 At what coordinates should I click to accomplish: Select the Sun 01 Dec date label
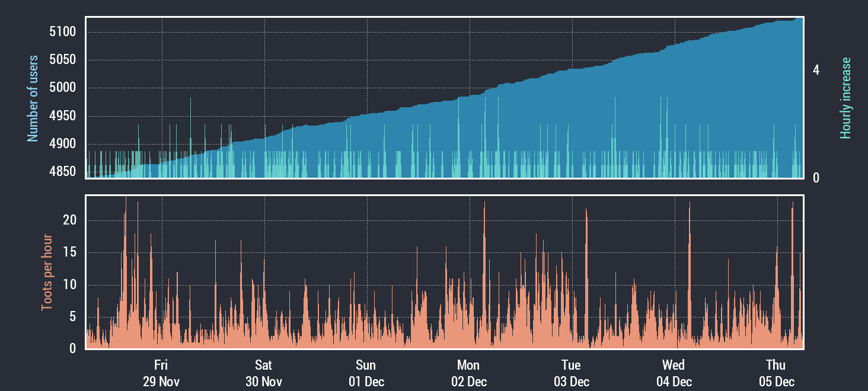coord(366,373)
